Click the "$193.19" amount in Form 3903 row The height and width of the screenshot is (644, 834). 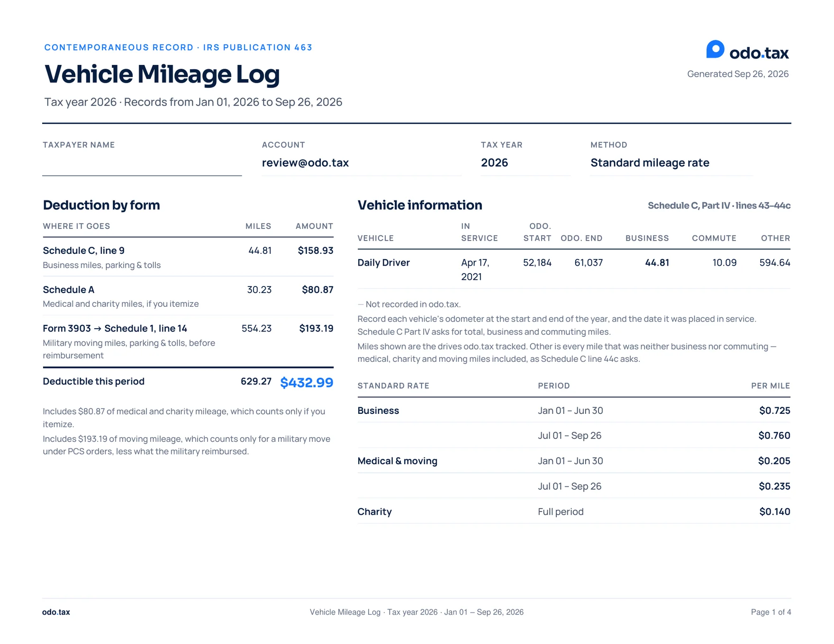(x=316, y=329)
